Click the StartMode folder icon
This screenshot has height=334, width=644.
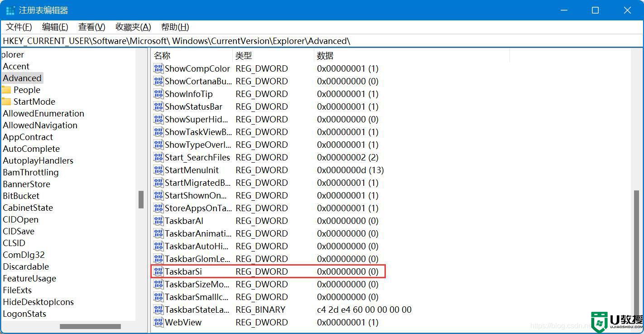6,102
